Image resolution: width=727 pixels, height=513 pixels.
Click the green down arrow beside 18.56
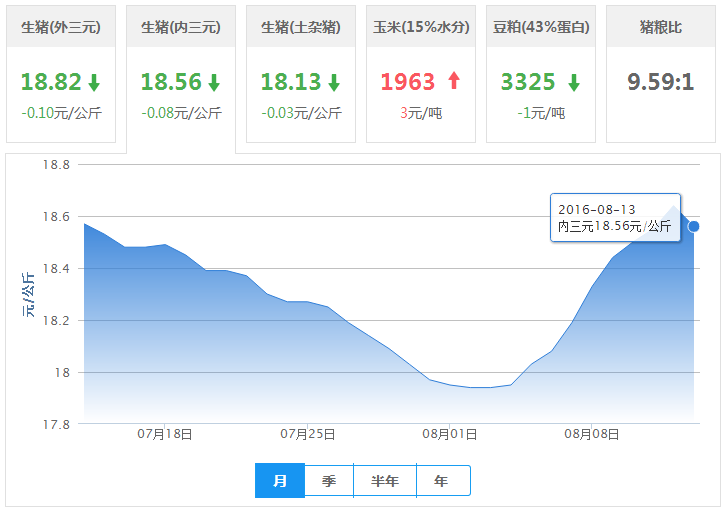click(213, 82)
